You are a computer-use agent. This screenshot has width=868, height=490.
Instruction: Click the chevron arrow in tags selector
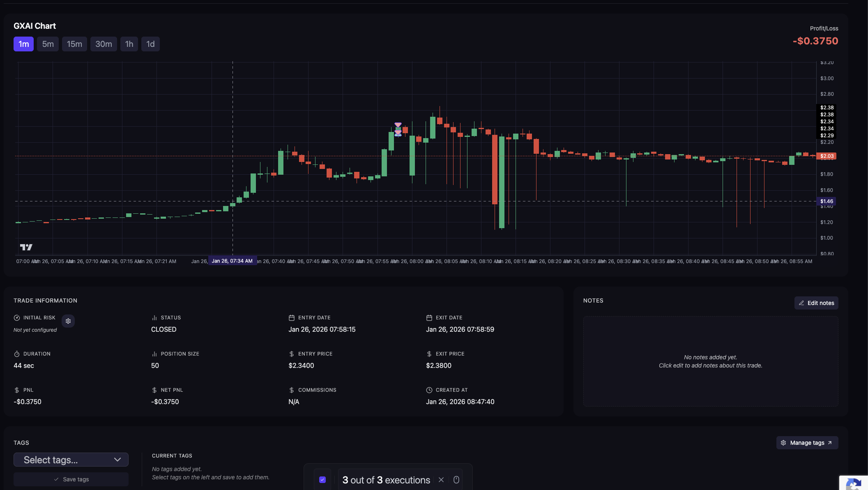pos(117,460)
